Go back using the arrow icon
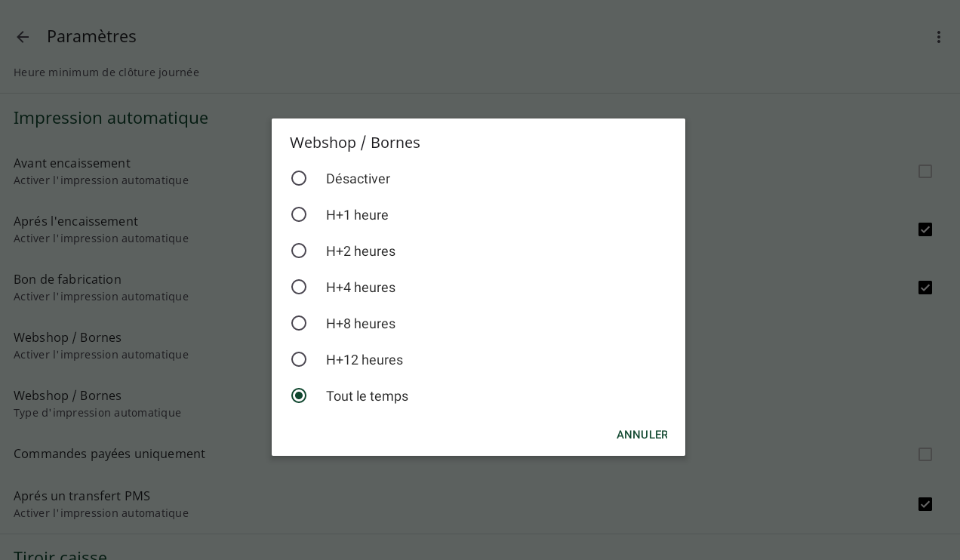Image resolution: width=960 pixels, height=560 pixels. pos(23,37)
